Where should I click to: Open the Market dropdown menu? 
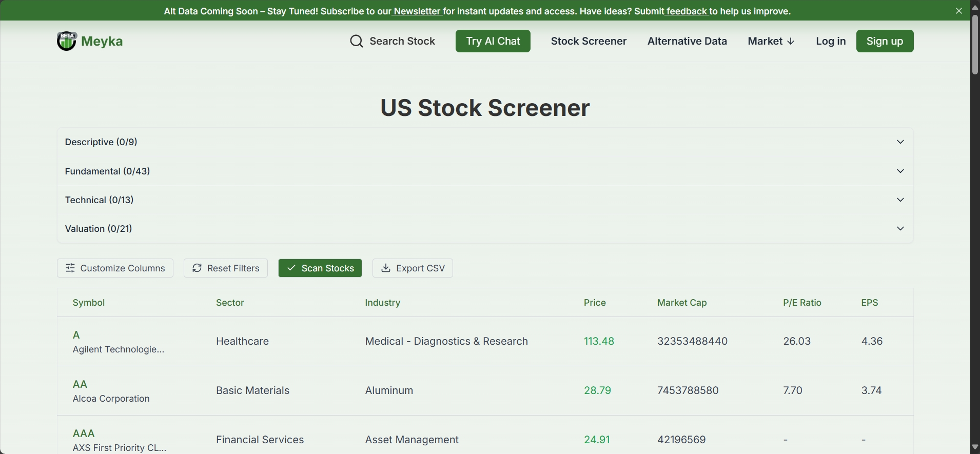pyautogui.click(x=771, y=41)
